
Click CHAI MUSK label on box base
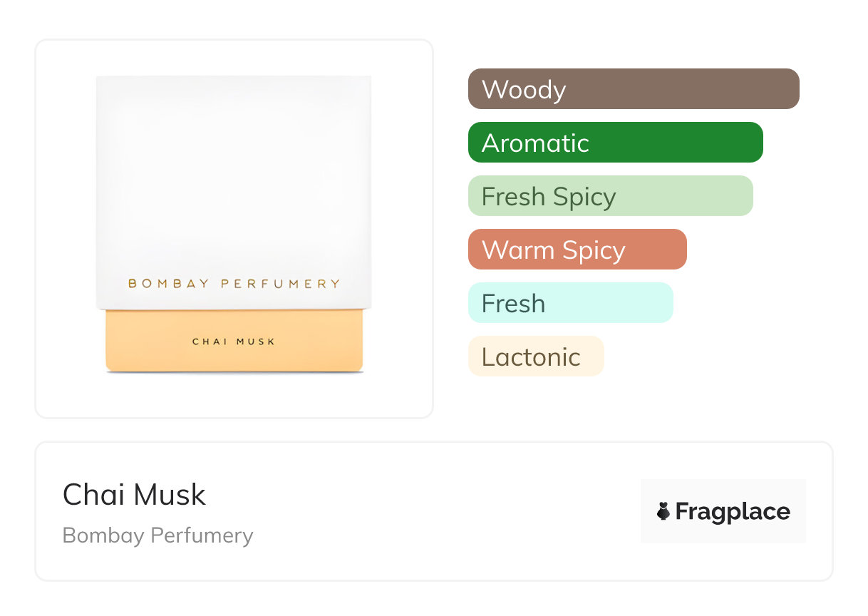click(234, 342)
